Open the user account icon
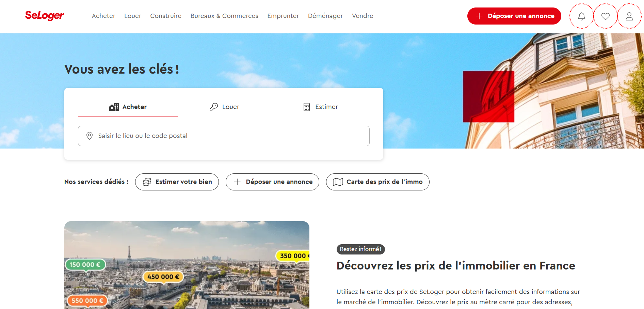 629,16
